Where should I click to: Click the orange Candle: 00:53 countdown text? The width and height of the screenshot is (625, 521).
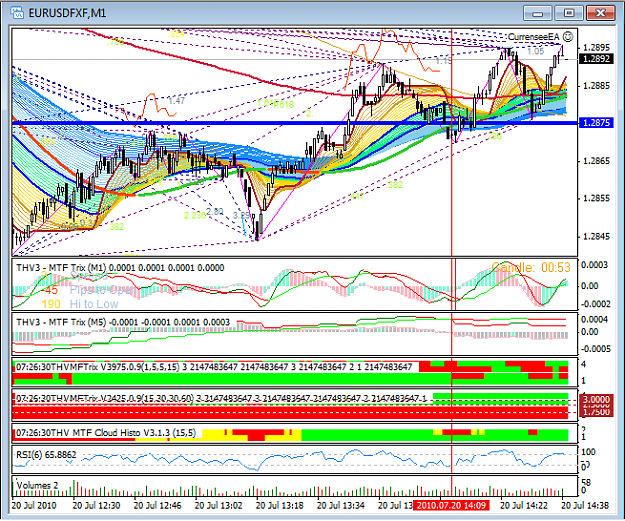(x=531, y=267)
